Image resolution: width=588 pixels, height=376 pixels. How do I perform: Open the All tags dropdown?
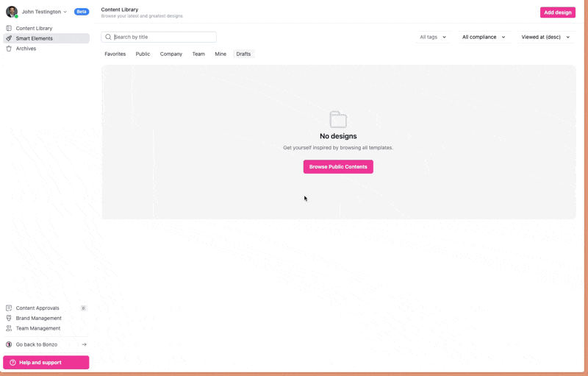click(433, 37)
